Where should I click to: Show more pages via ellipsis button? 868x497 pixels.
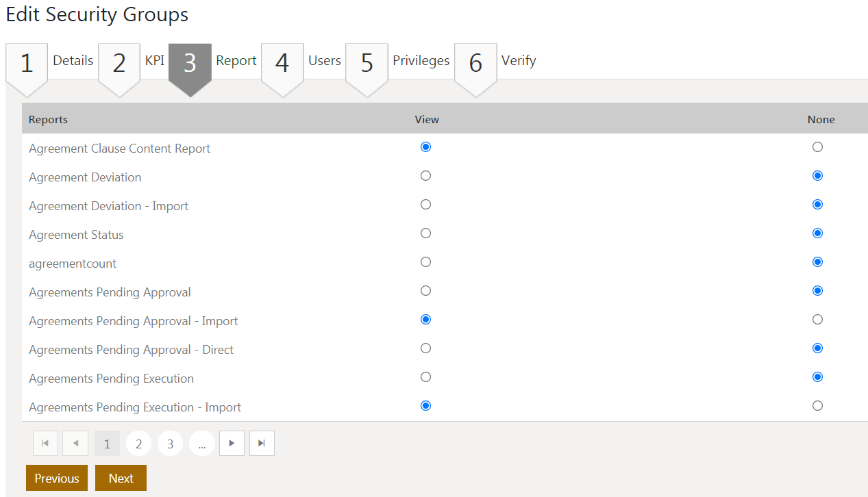click(x=201, y=444)
